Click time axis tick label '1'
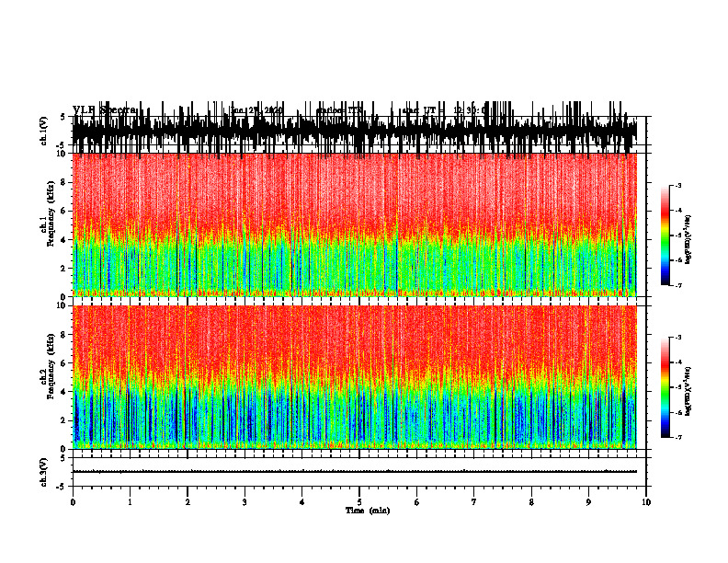This screenshot has width=728, height=563. coord(130,502)
